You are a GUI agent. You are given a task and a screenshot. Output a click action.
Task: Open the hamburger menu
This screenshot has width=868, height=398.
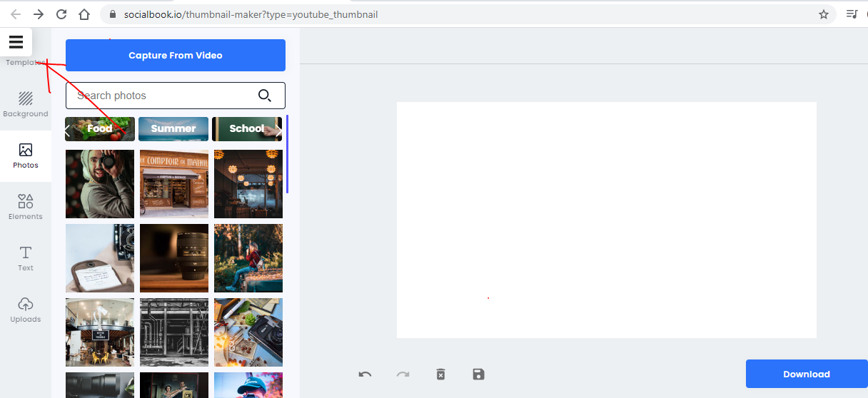[16, 42]
